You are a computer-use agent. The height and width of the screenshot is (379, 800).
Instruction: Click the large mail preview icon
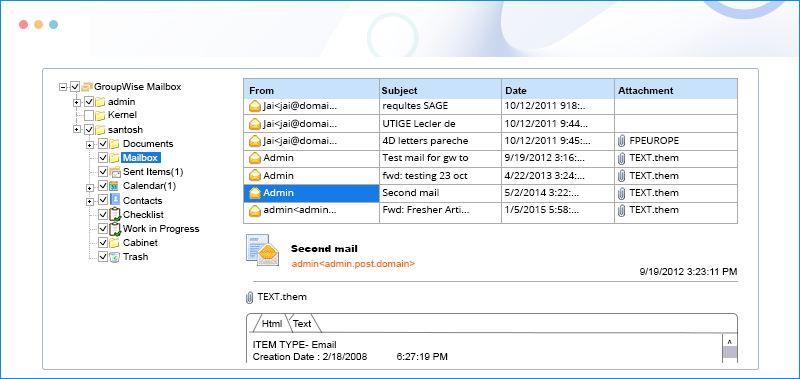pos(263,250)
